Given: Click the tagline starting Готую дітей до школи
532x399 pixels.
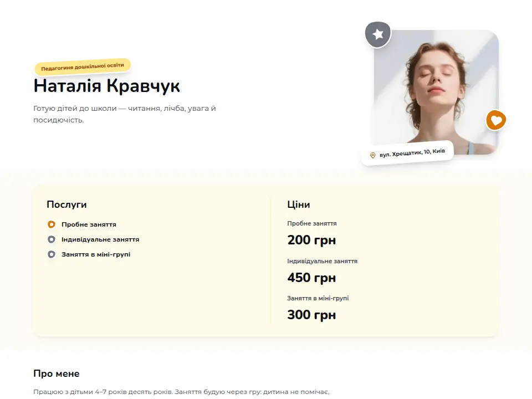Looking at the screenshot, I should pyautogui.click(x=125, y=114).
